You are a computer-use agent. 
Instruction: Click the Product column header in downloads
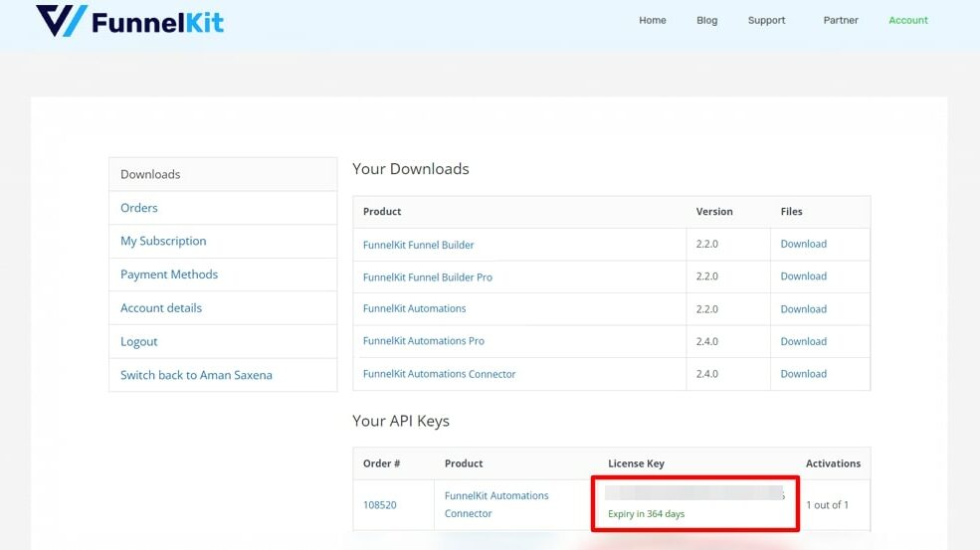point(382,212)
